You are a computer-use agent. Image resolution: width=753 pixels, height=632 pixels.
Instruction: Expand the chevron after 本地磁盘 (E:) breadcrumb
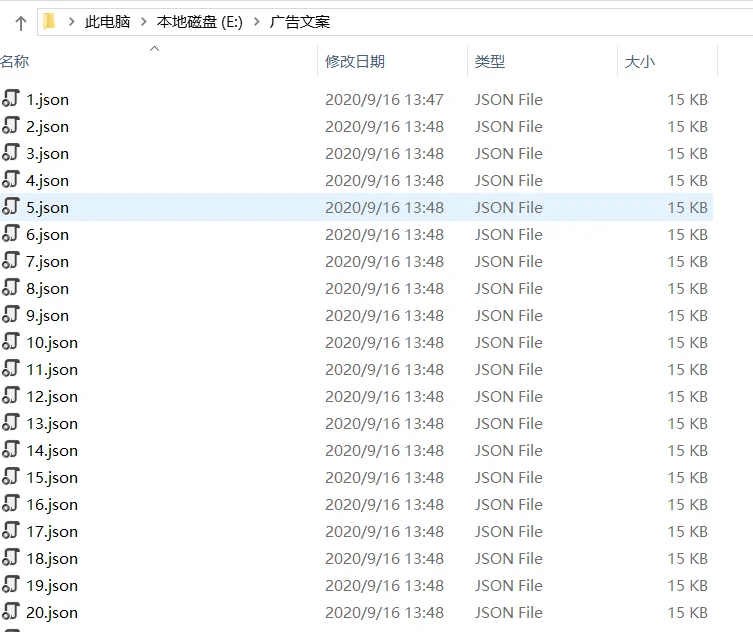point(256,22)
